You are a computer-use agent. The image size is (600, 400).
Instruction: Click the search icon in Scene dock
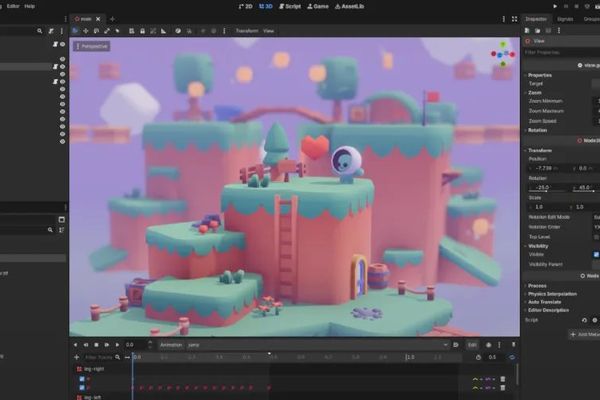point(39,31)
